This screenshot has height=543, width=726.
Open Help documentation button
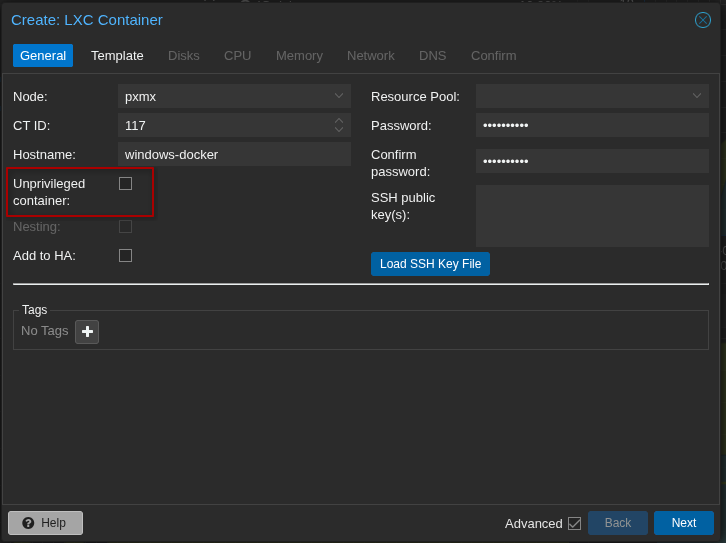45,523
